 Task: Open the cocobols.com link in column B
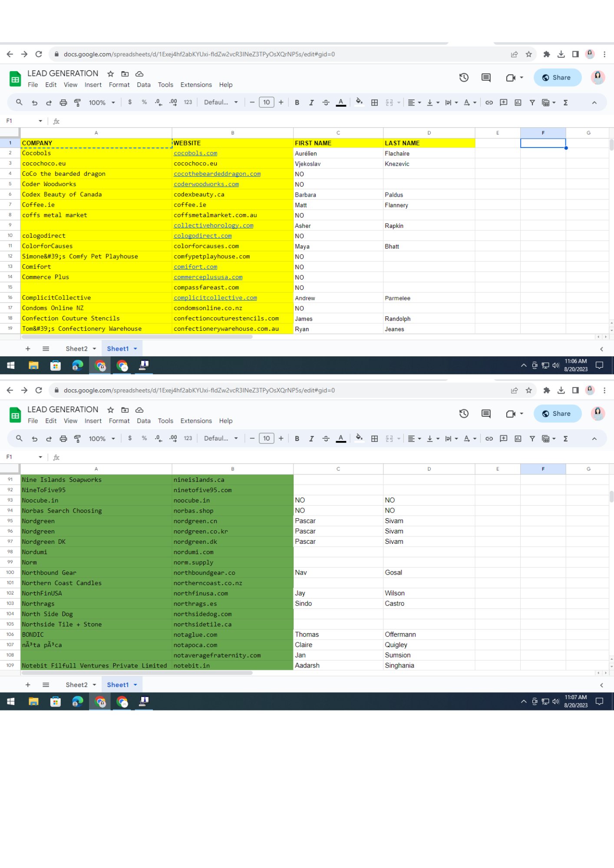195,153
